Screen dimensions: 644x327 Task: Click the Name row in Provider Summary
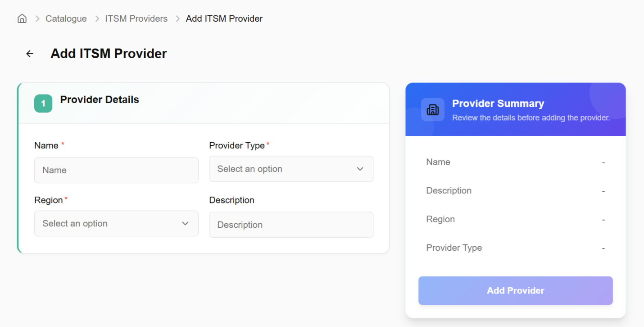515,162
